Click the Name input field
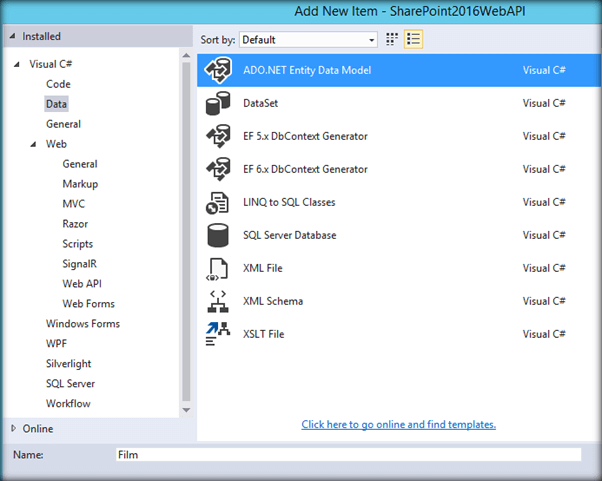The height and width of the screenshot is (481, 602). click(x=347, y=454)
